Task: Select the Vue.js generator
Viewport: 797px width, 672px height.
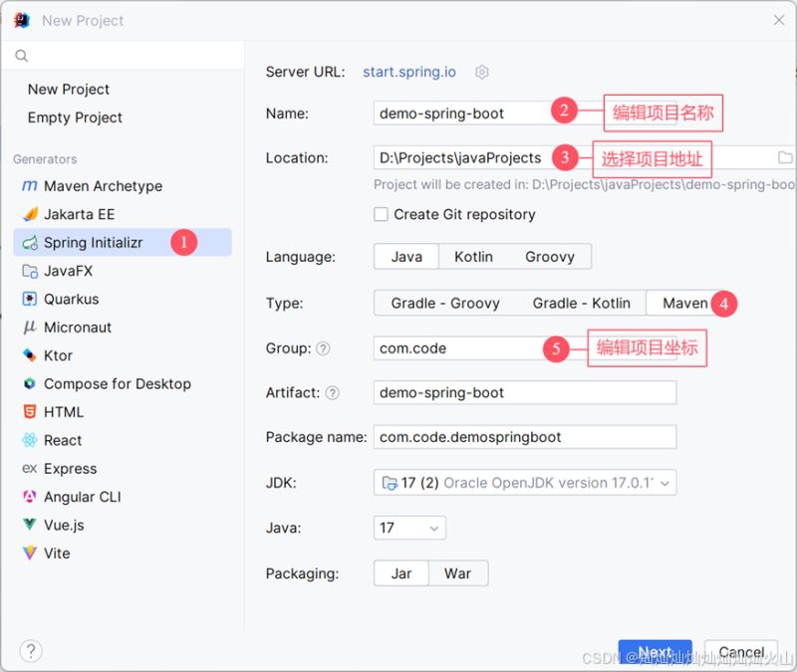Action: coord(66,525)
